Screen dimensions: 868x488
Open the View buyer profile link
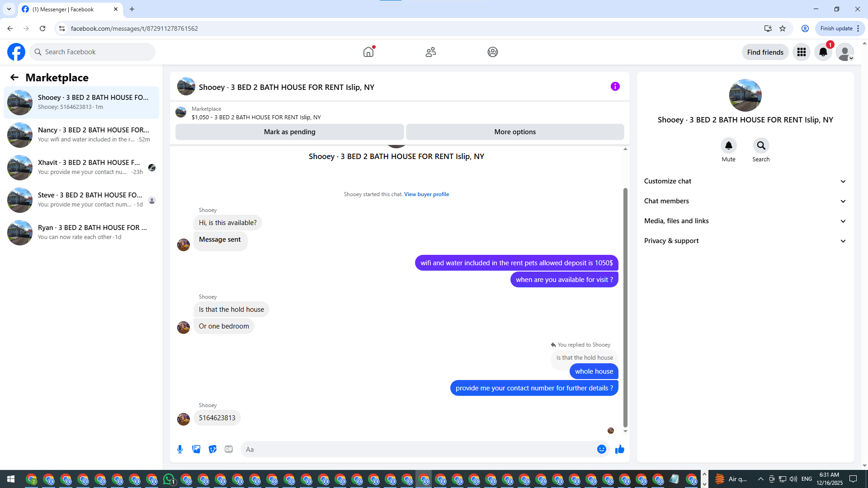click(426, 194)
